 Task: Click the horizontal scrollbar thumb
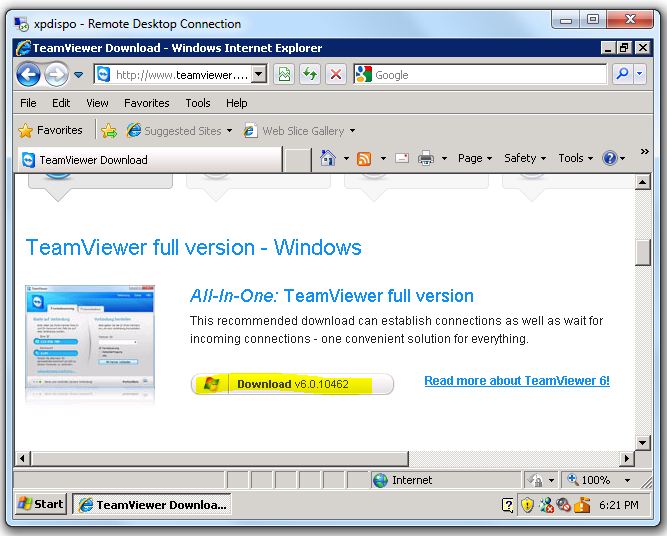(220, 459)
